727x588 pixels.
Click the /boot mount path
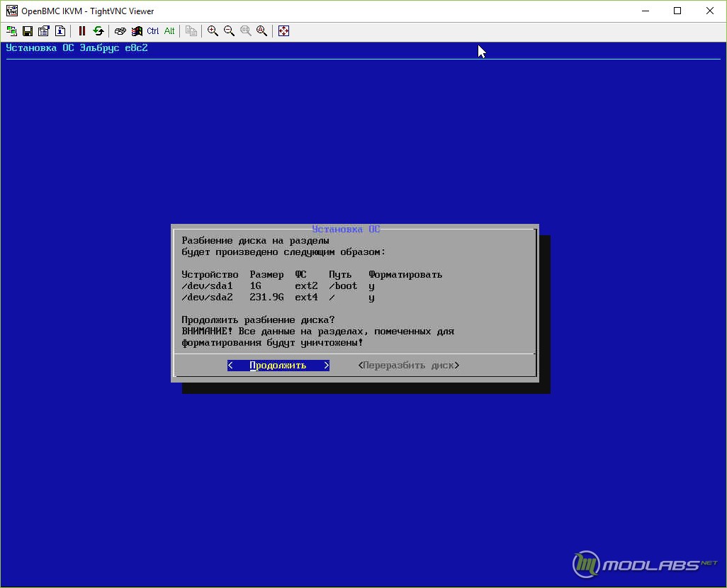tap(343, 286)
